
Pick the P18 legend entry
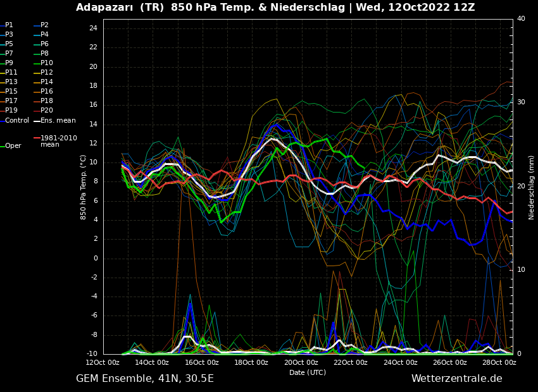click(x=44, y=101)
